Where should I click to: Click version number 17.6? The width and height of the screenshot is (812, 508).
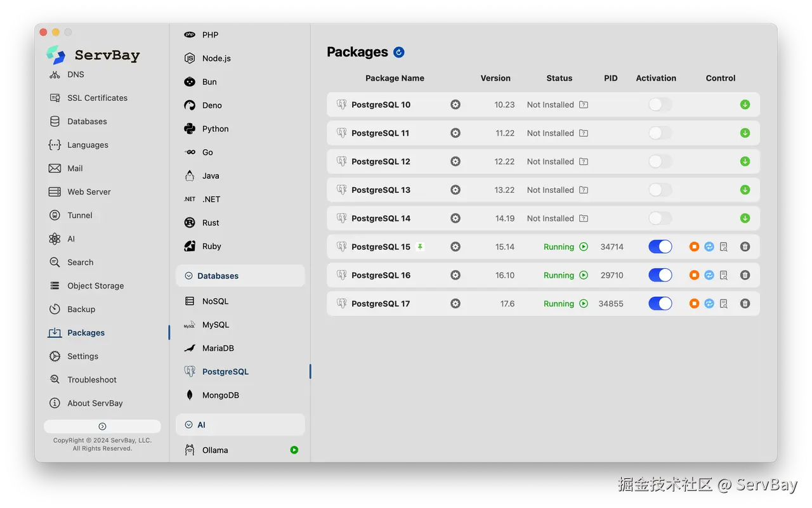[507, 304]
